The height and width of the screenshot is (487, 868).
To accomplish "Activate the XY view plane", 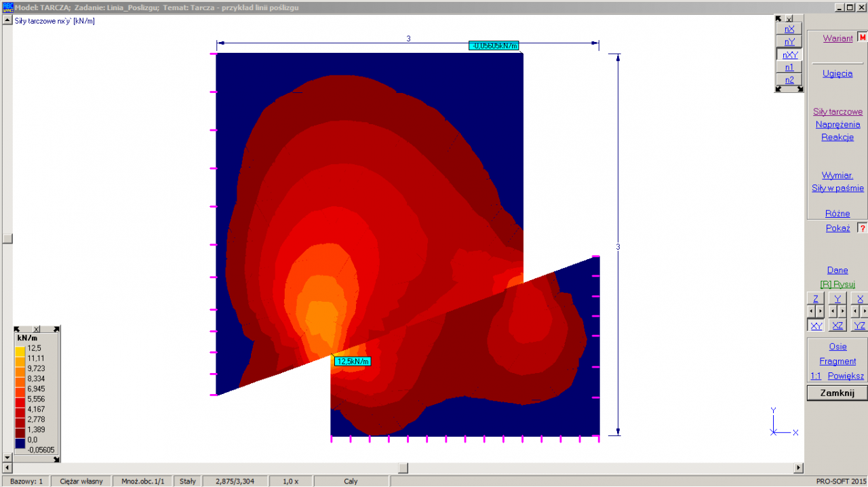I will 816,326.
